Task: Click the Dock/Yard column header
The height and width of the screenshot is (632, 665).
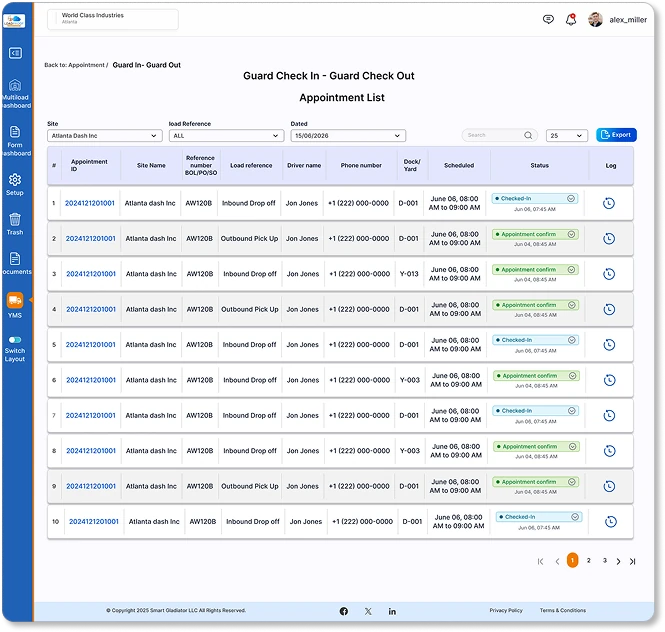Action: [411, 165]
